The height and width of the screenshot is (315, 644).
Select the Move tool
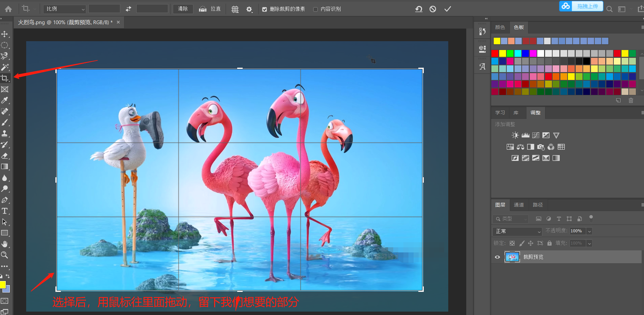coord(5,34)
